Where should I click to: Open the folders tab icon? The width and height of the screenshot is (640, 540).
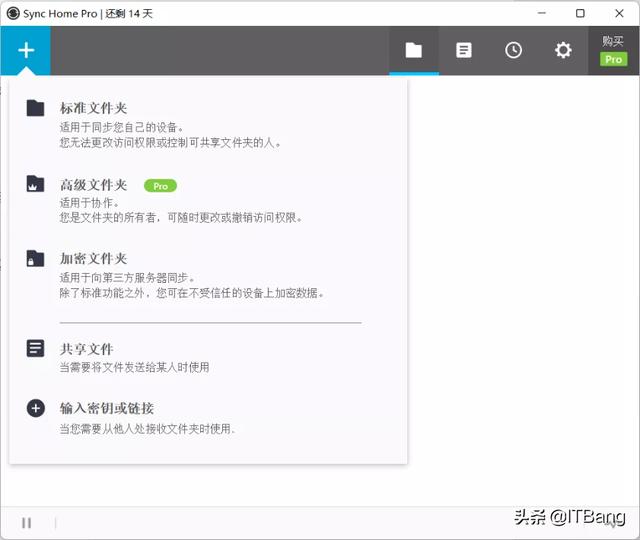pos(413,51)
